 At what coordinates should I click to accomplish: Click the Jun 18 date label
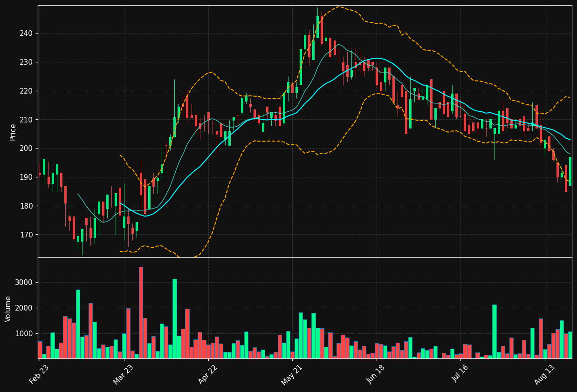(376, 375)
